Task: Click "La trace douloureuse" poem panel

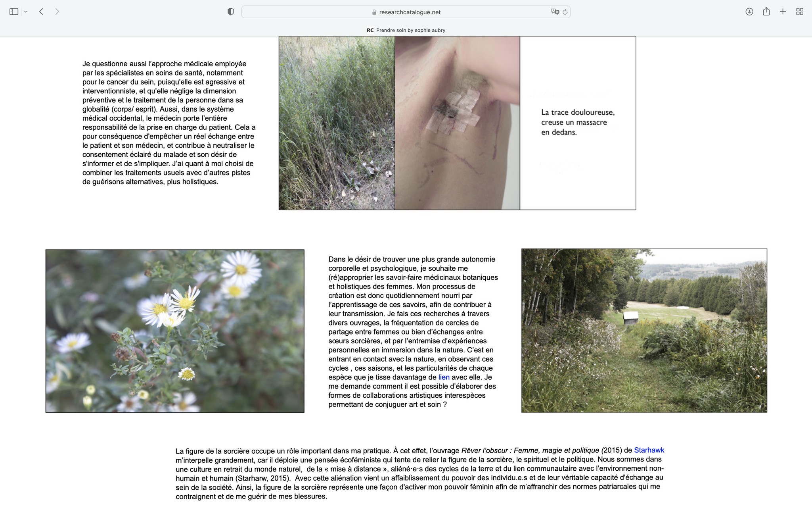Action: pyautogui.click(x=578, y=123)
